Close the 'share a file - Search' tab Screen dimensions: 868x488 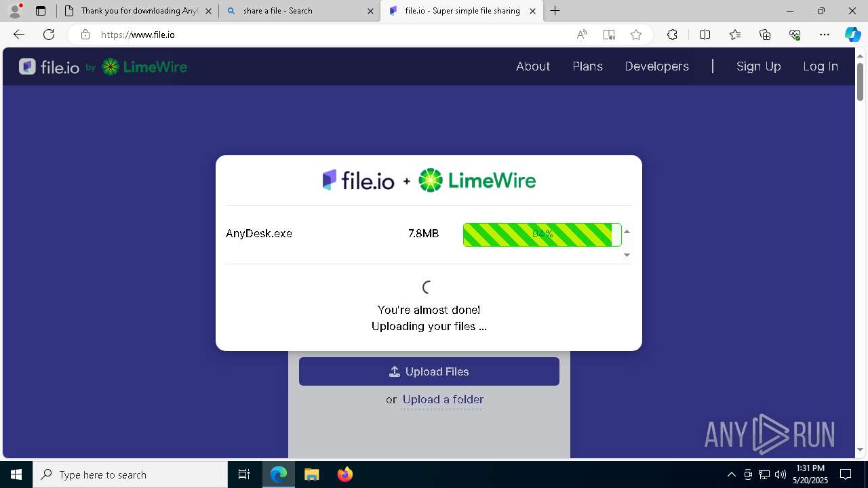click(370, 11)
